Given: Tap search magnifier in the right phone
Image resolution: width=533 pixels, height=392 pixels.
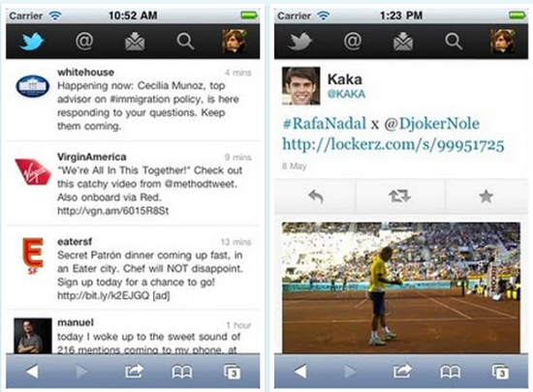Looking at the screenshot, I should tap(454, 42).
